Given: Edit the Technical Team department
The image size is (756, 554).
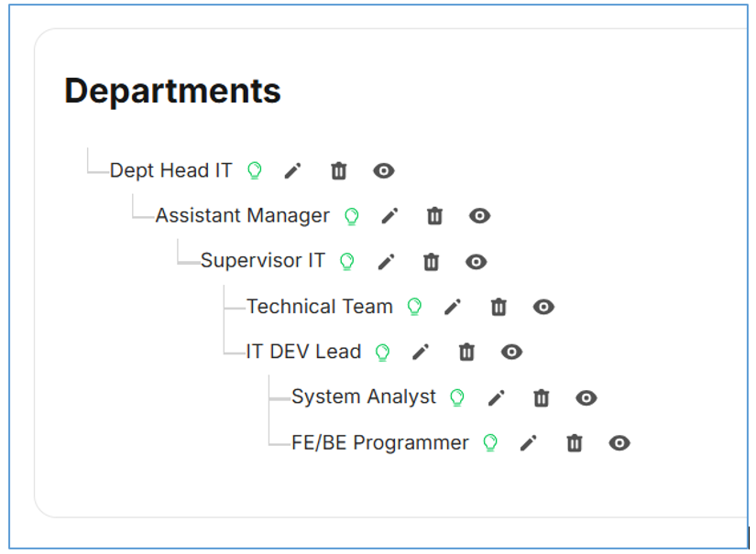Looking at the screenshot, I should 453,307.
